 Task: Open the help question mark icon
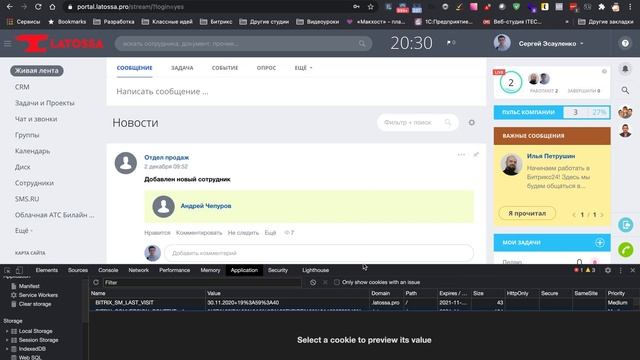pos(625,43)
